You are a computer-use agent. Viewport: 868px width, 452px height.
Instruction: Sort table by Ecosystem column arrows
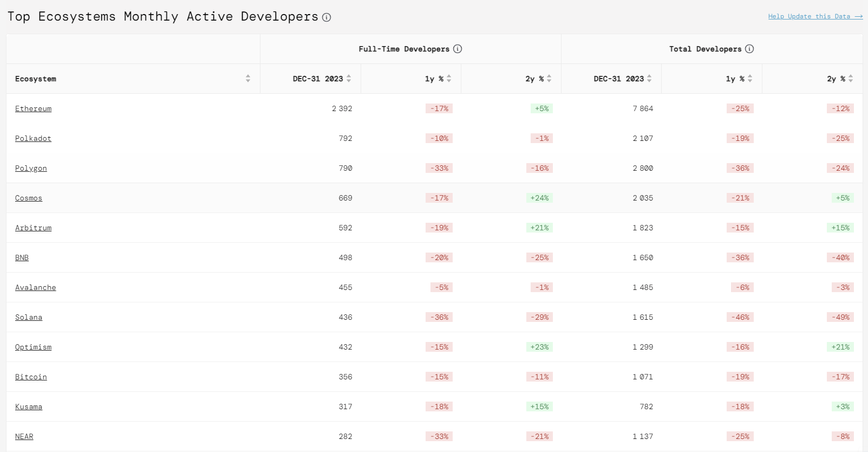(x=248, y=79)
